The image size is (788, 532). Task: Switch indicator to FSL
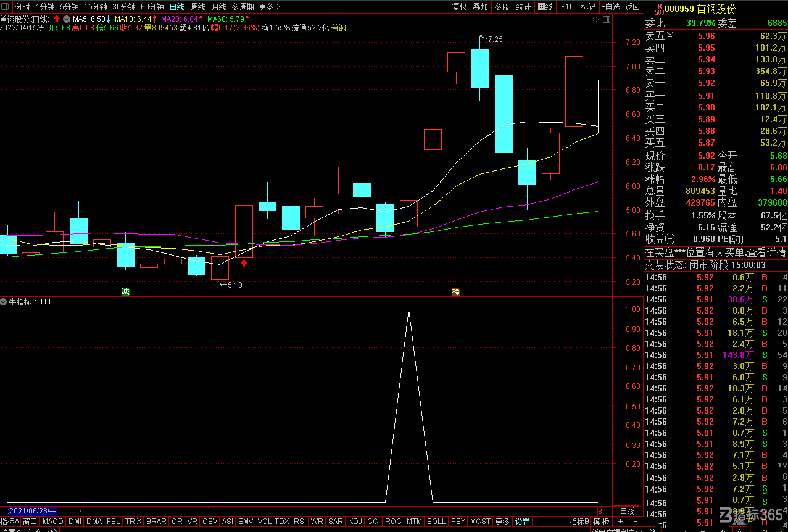point(114,522)
